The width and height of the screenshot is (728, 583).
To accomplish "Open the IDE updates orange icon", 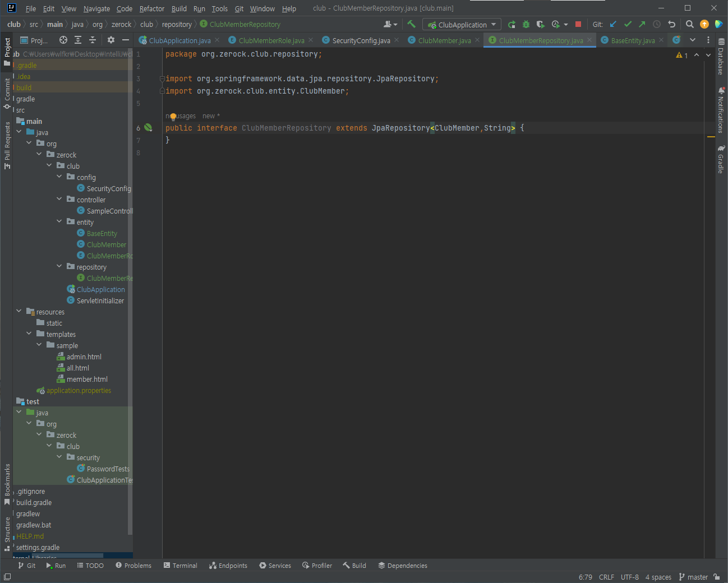I will click(x=704, y=24).
